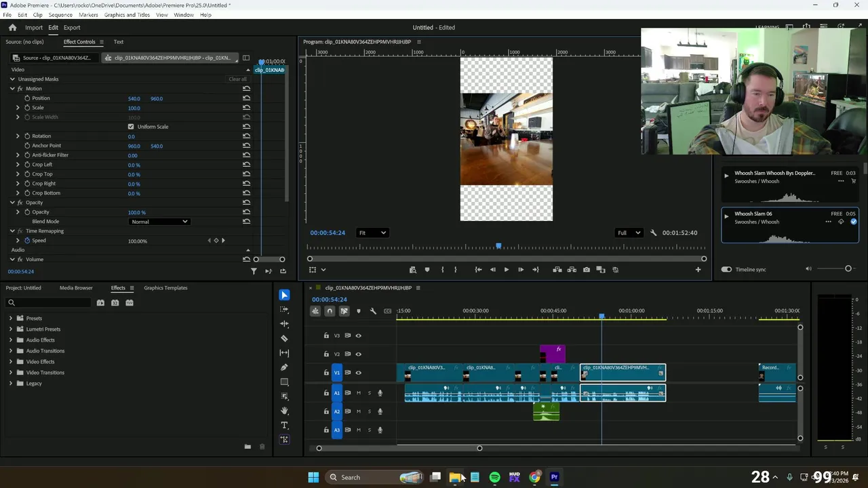The height and width of the screenshot is (488, 868).
Task: Open Comparison View in Program monitor
Action: [x=601, y=270]
